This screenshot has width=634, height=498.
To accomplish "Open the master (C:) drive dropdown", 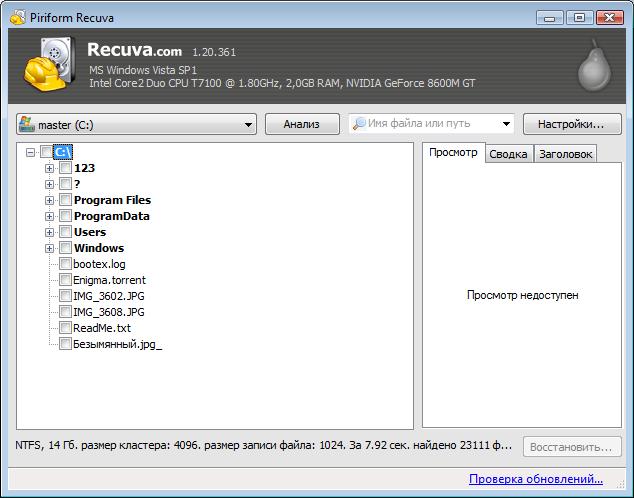I will click(x=249, y=125).
